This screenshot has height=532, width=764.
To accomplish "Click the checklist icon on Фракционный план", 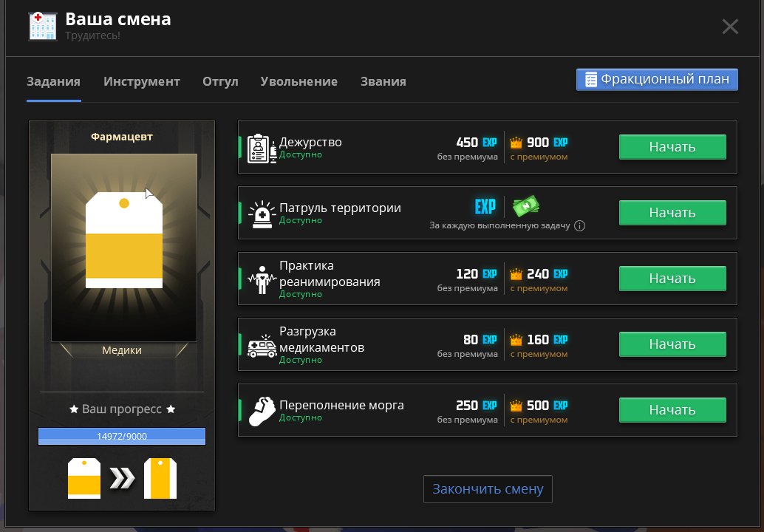I will pos(591,79).
